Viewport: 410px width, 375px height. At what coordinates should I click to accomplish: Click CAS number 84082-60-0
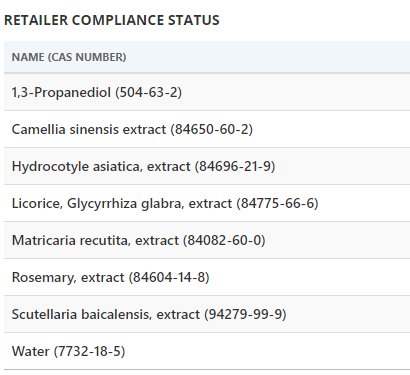point(224,240)
